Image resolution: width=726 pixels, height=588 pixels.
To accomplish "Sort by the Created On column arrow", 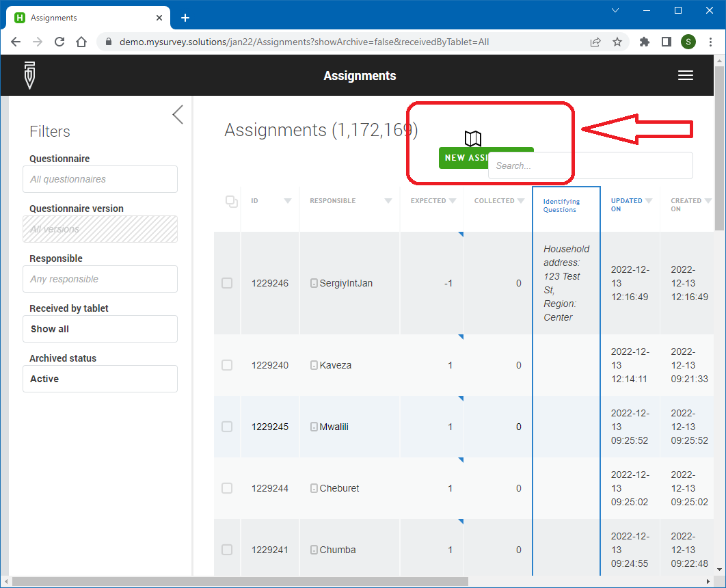I will [x=708, y=201].
